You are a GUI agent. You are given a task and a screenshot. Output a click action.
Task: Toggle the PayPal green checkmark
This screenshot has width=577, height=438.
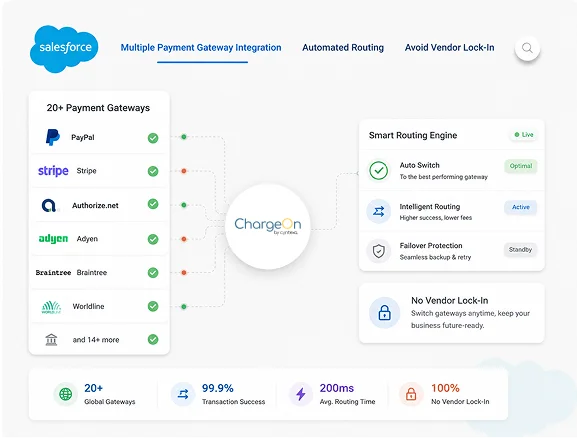[x=153, y=138]
